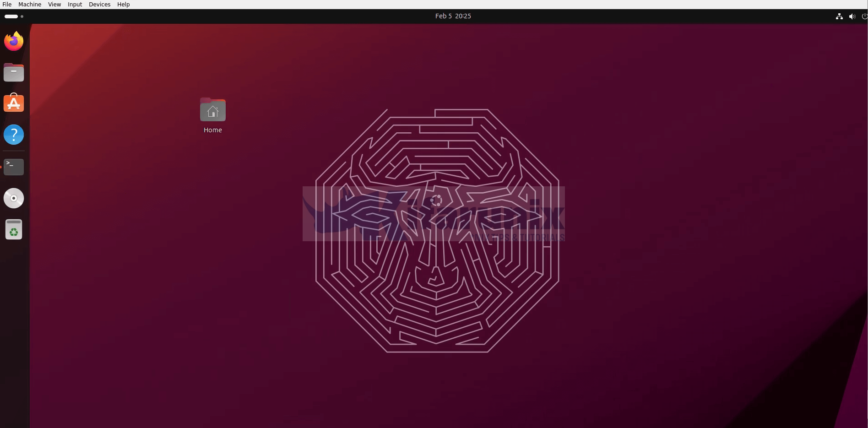Screen dimensions: 868x428
Task: Open the optical disc icon in dock
Action: tap(14, 198)
